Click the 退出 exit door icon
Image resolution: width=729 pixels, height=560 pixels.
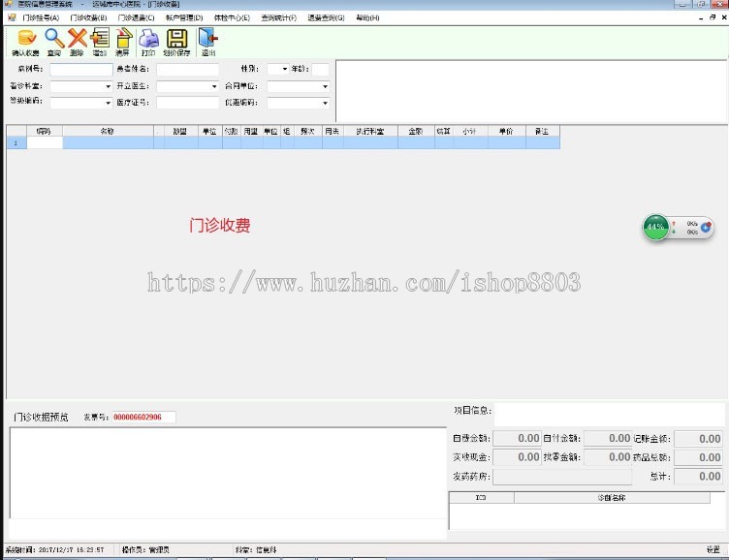tap(207, 38)
